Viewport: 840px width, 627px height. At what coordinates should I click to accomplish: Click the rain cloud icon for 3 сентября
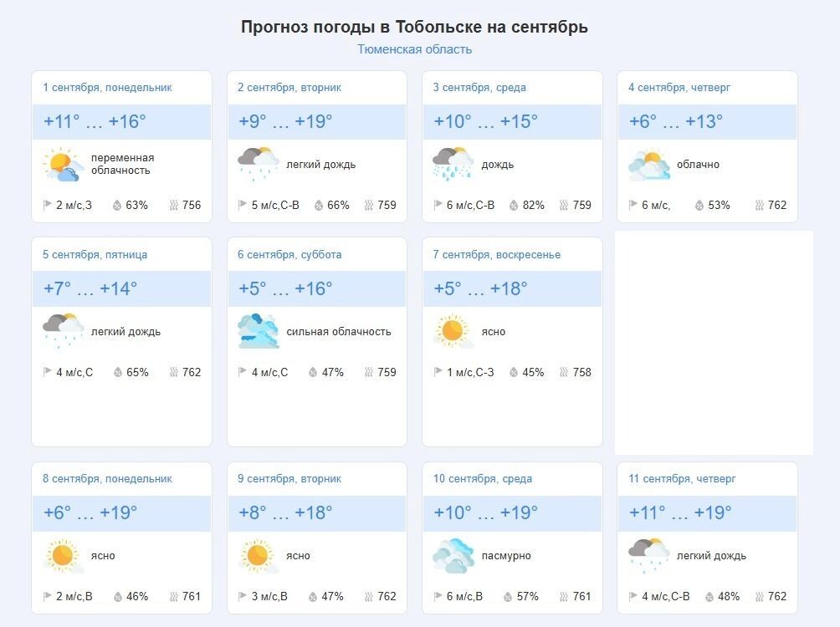[x=453, y=164]
